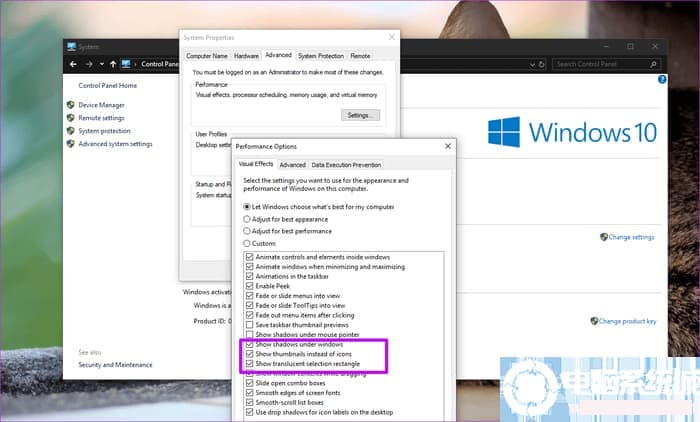Click Change settings link
This screenshot has height=422, width=700.
631,237
